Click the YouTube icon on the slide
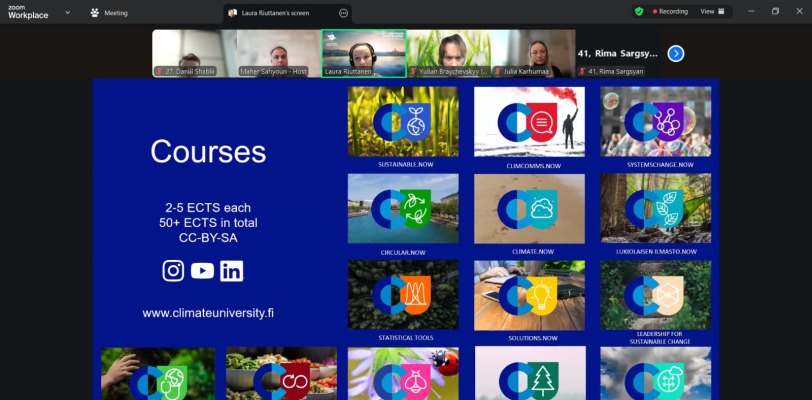Viewport: 812px width, 400px height. [x=202, y=271]
